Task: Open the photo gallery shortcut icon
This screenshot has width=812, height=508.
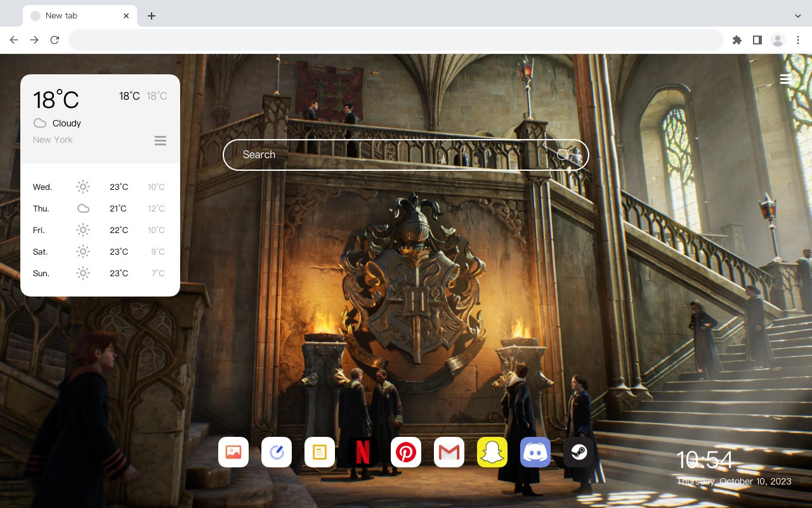Action: 233,452
